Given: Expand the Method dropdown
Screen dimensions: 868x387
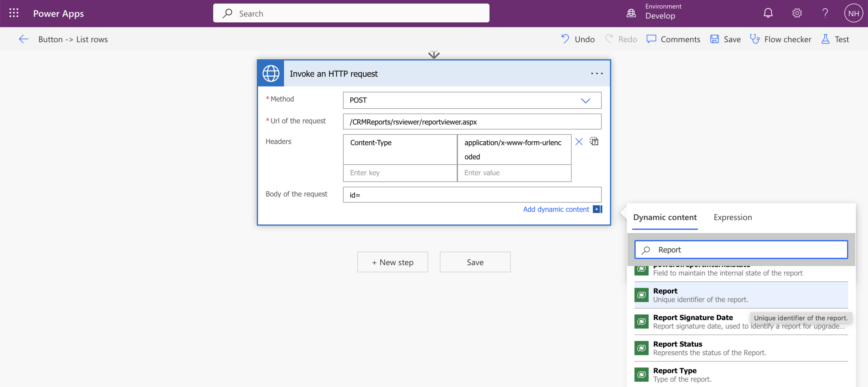Looking at the screenshot, I should point(585,101).
